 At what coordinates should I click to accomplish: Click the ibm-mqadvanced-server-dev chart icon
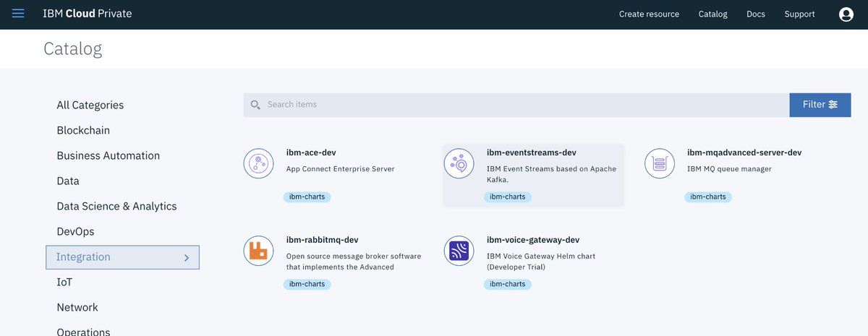(659, 163)
